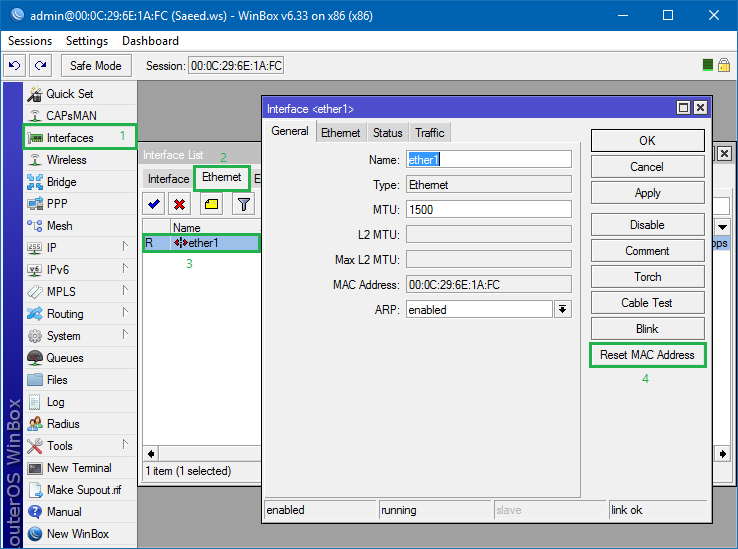Start Torch on ether1
738x549 pixels.
[x=647, y=276]
